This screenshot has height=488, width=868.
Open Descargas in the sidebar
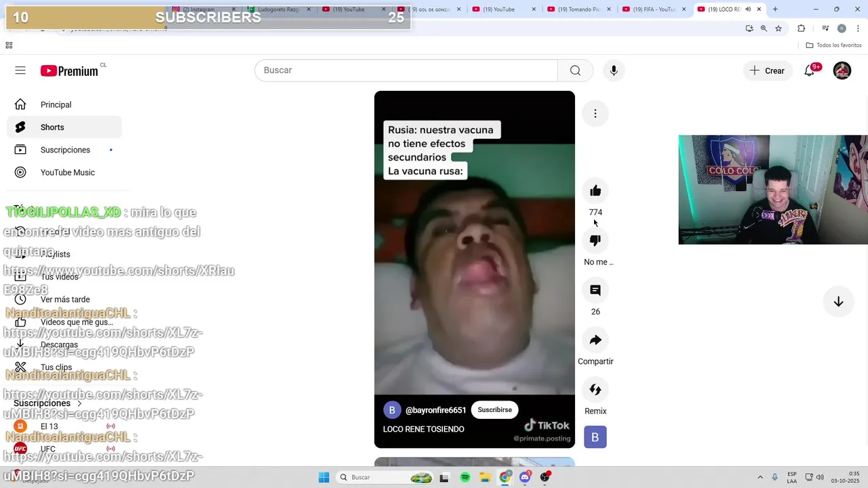[x=64, y=344]
